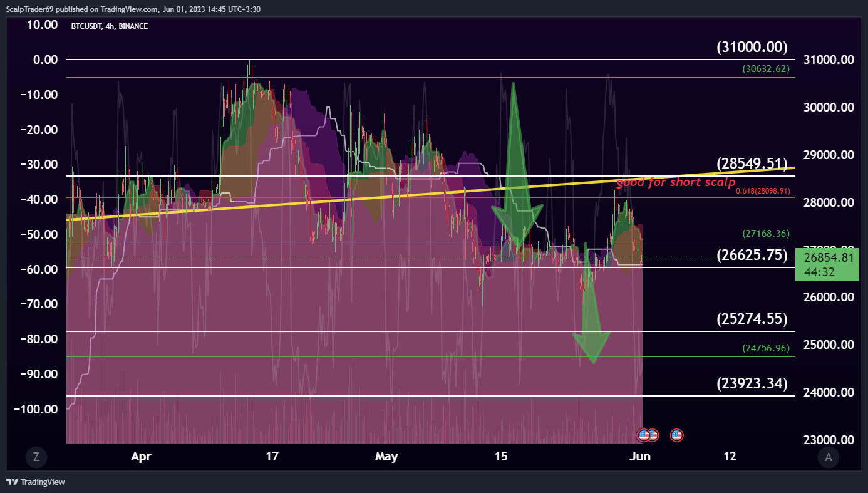The width and height of the screenshot is (868, 493).
Task: Click the 12 date on time axis
Action: [730, 457]
